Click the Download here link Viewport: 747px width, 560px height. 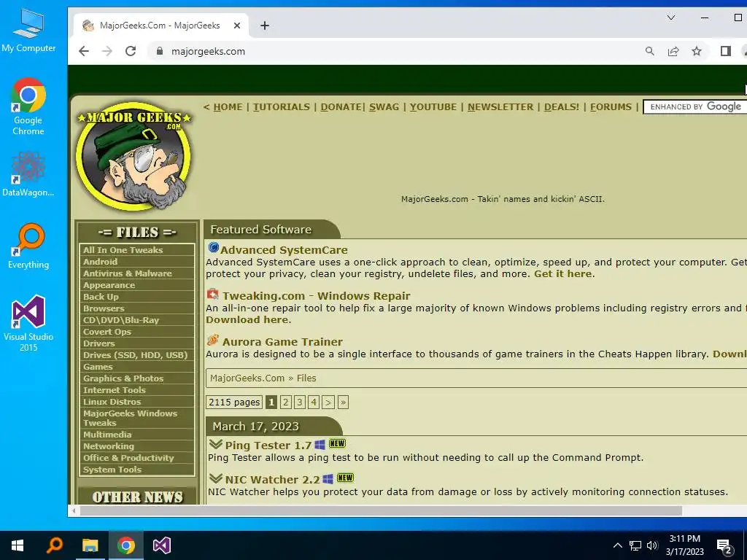[x=247, y=319]
